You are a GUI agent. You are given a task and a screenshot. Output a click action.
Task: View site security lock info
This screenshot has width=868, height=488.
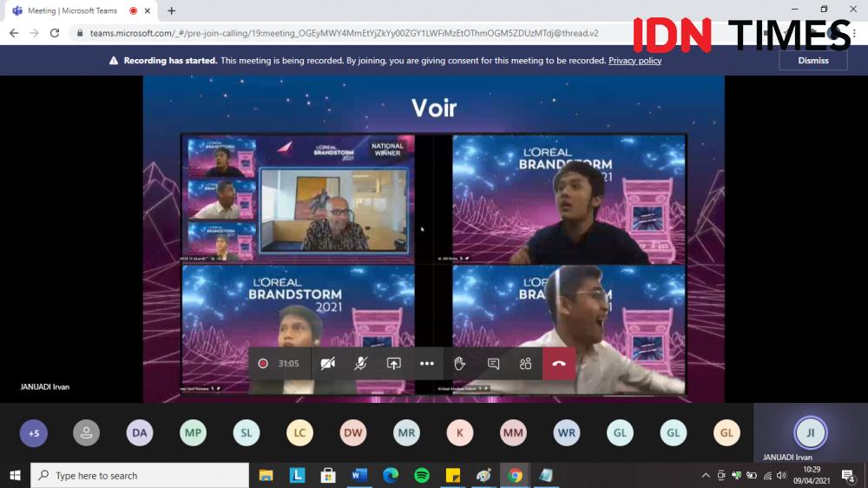coord(80,33)
